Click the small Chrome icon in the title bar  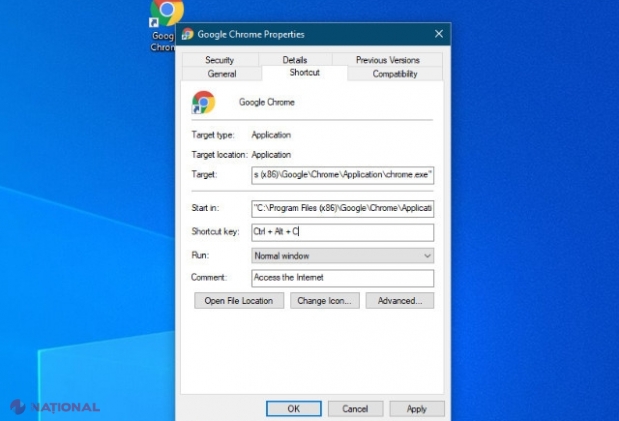pos(187,33)
